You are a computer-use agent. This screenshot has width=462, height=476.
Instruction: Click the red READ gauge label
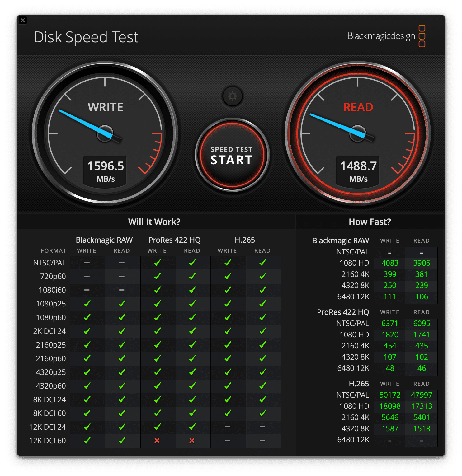358,107
